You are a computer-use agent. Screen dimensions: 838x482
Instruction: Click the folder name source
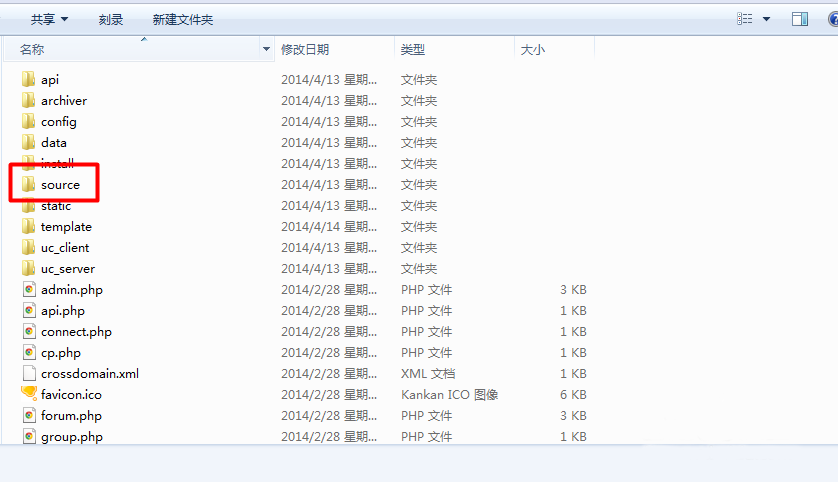[60, 185]
